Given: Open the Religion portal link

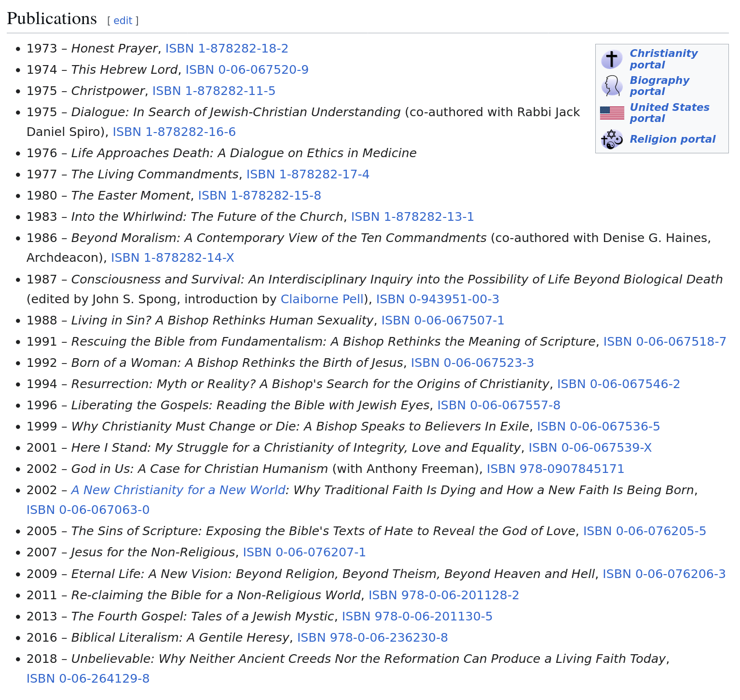Looking at the screenshot, I should [672, 139].
